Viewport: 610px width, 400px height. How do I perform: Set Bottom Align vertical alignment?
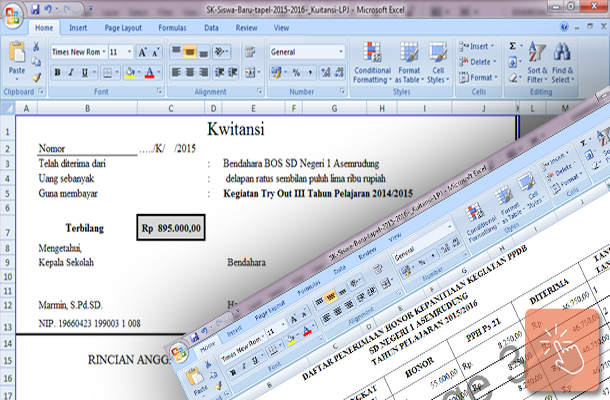(203, 51)
